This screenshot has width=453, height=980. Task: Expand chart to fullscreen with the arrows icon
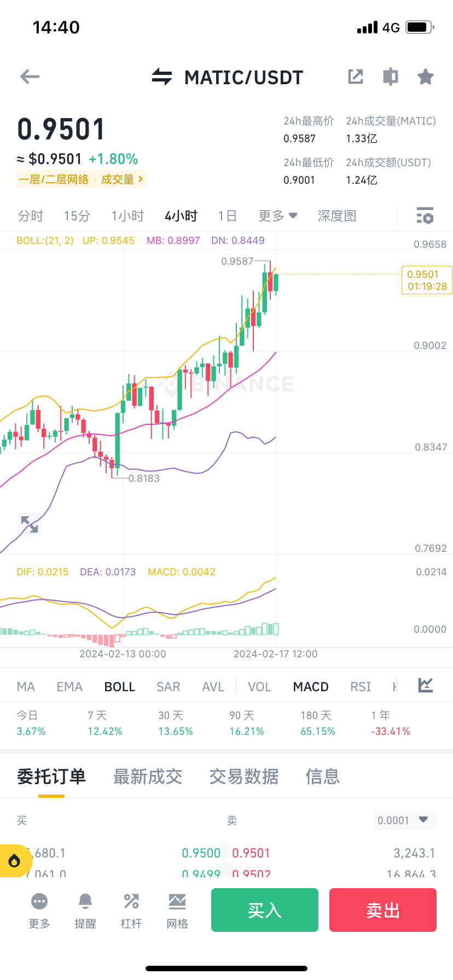tap(30, 525)
